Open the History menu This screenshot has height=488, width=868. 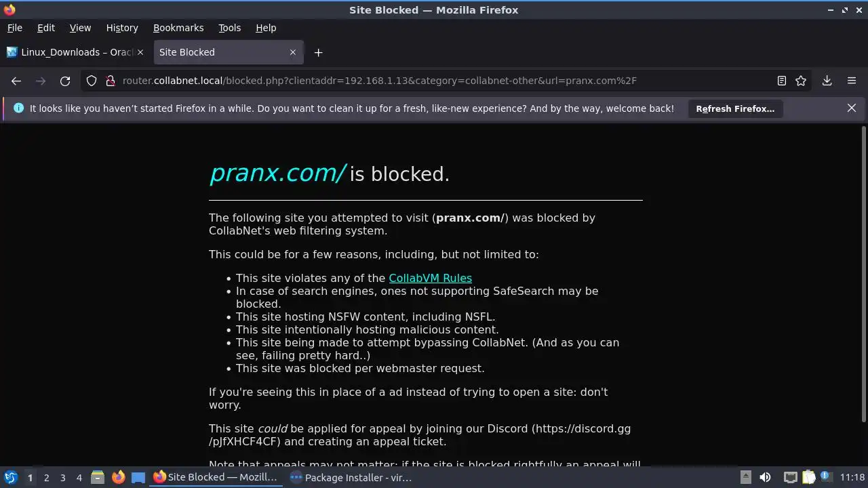point(122,28)
